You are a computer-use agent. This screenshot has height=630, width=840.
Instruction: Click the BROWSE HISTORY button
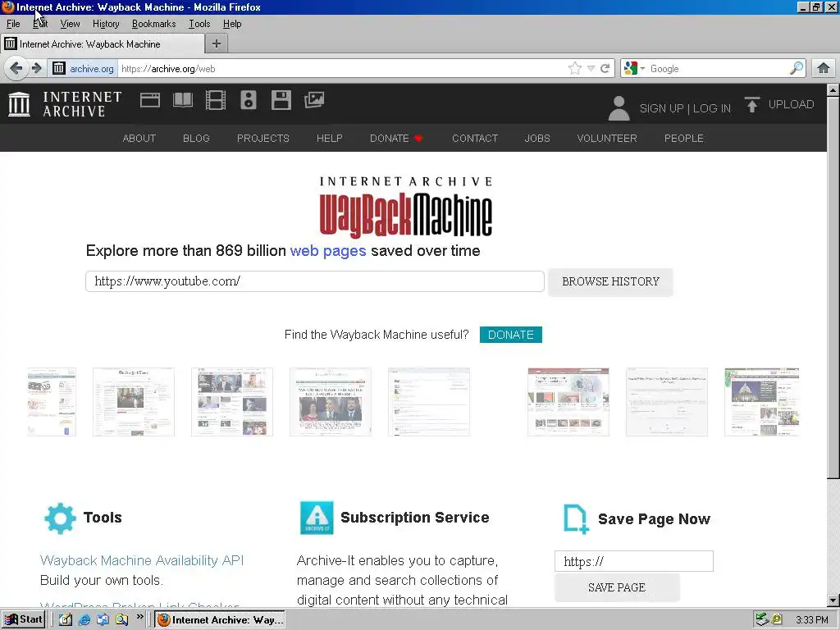pyautogui.click(x=610, y=282)
